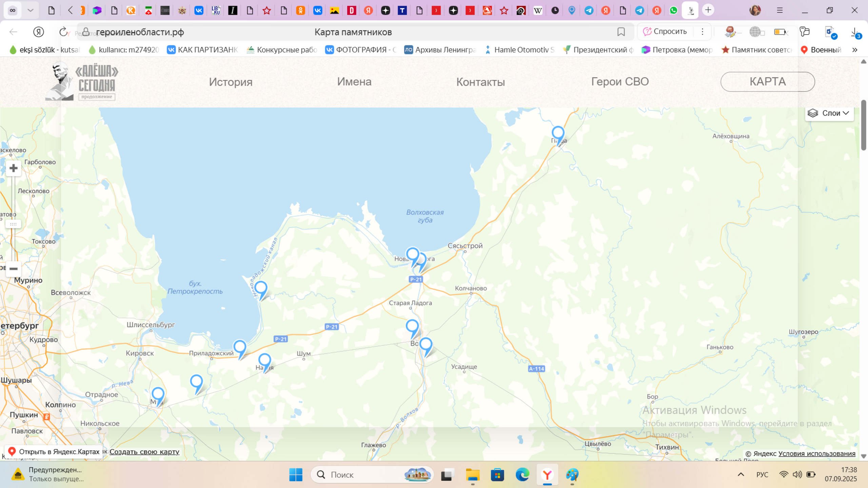This screenshot has width=868, height=488.
Task: Open the Yandex home page icon
Action: [x=39, y=32]
